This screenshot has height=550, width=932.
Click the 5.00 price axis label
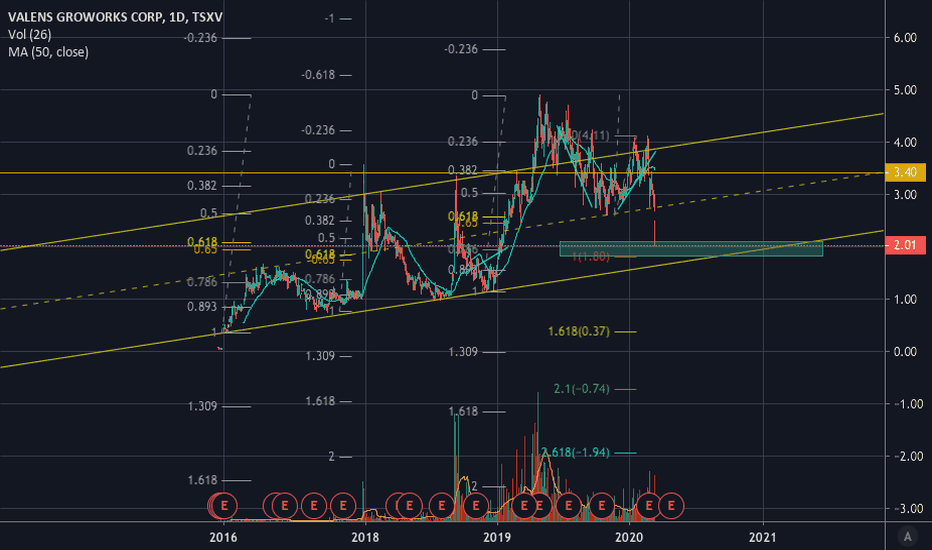(905, 90)
